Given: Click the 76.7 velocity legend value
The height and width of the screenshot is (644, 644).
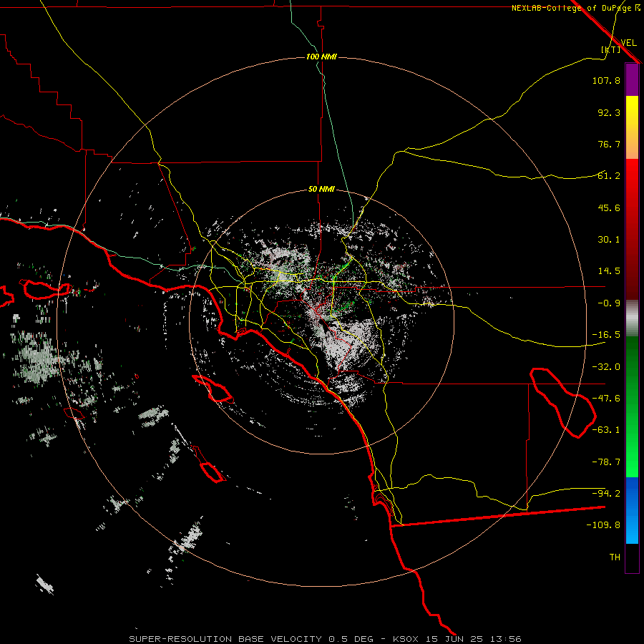Looking at the screenshot, I should [x=609, y=144].
